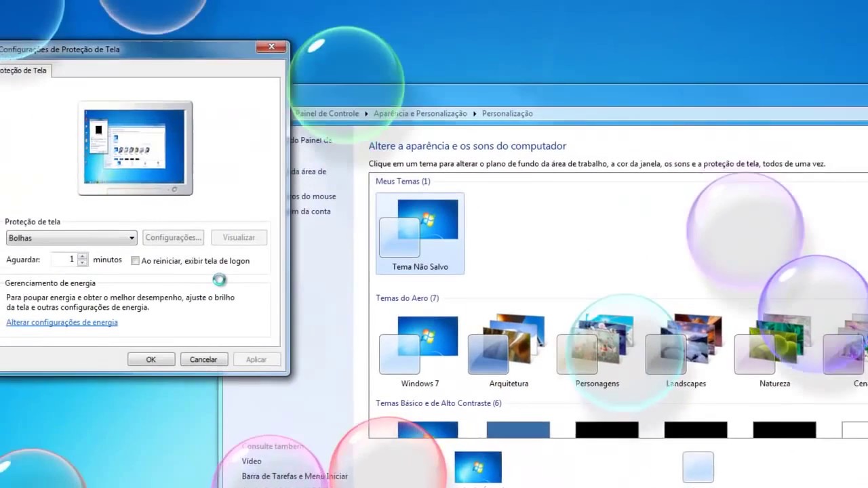Select the Tema Não Salvo theme
The image size is (868, 488).
pyautogui.click(x=420, y=234)
